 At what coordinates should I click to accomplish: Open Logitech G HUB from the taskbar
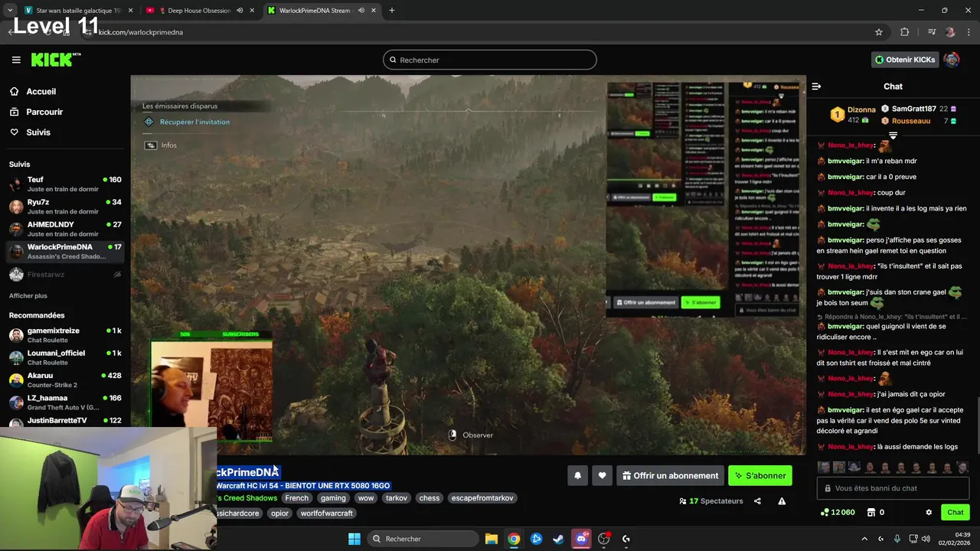(626, 539)
